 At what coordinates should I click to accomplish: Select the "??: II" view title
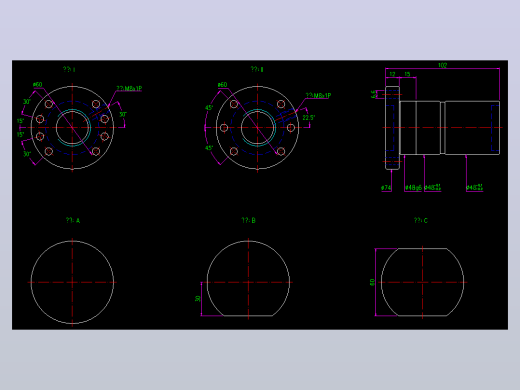pos(257,69)
